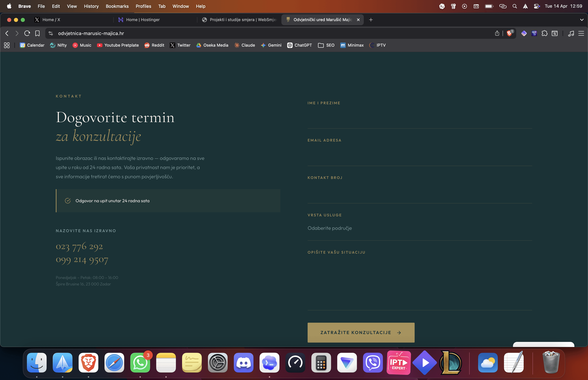Open the share icon in address bar
The image size is (588, 380).
pyautogui.click(x=497, y=33)
